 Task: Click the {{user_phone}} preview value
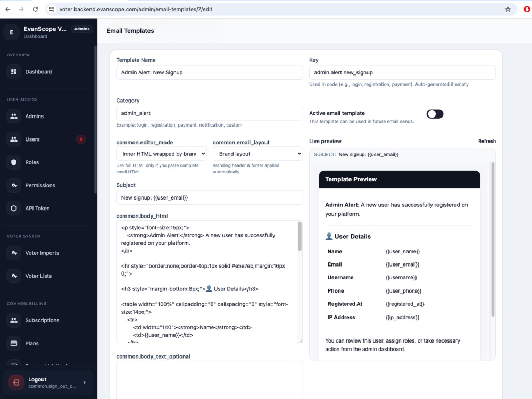click(403, 291)
